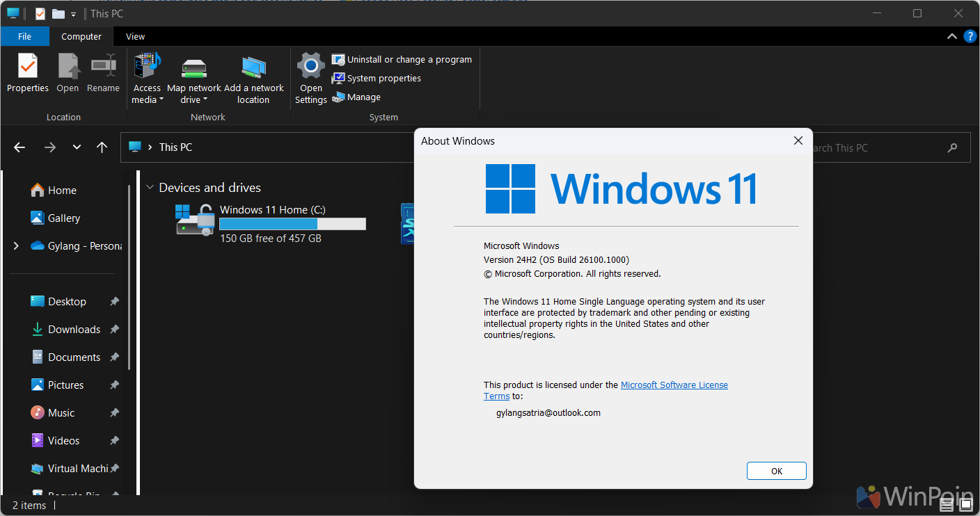The height and width of the screenshot is (516, 980).
Task: Open Gallery in the navigation pane
Action: (55, 218)
